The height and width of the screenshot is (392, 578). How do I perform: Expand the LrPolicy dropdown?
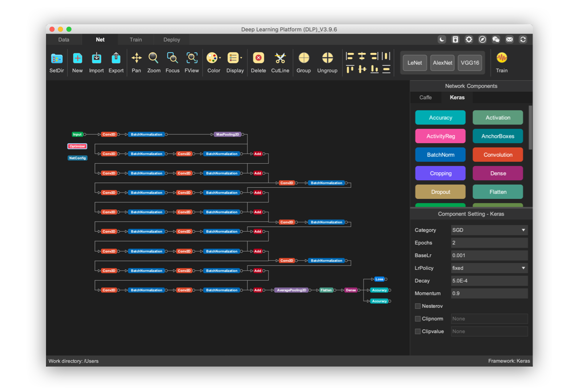pyautogui.click(x=489, y=268)
